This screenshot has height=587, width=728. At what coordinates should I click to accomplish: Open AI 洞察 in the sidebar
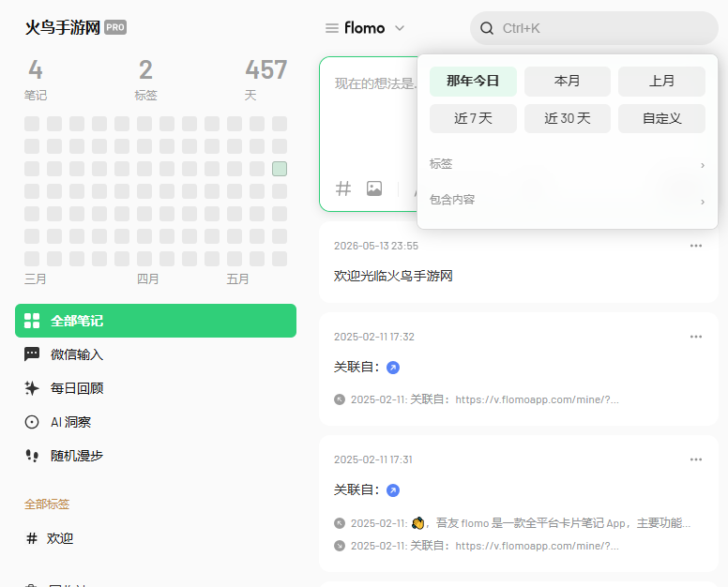(x=156, y=422)
